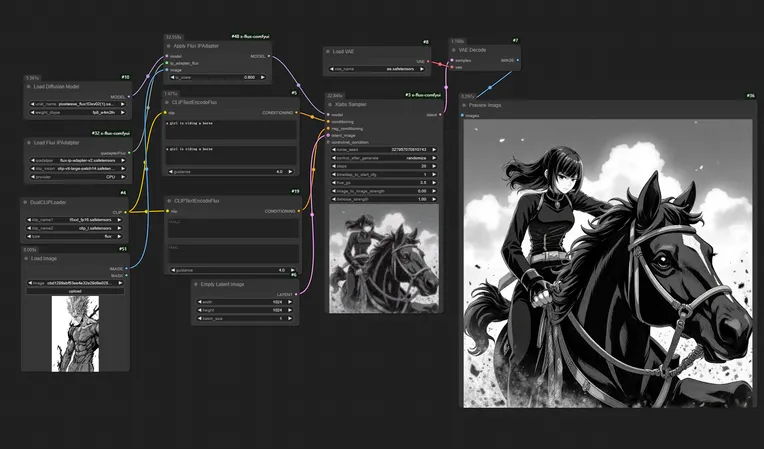Image resolution: width=764 pixels, height=449 pixels.
Task: Click the Load Image node title dot
Action: click(26, 258)
